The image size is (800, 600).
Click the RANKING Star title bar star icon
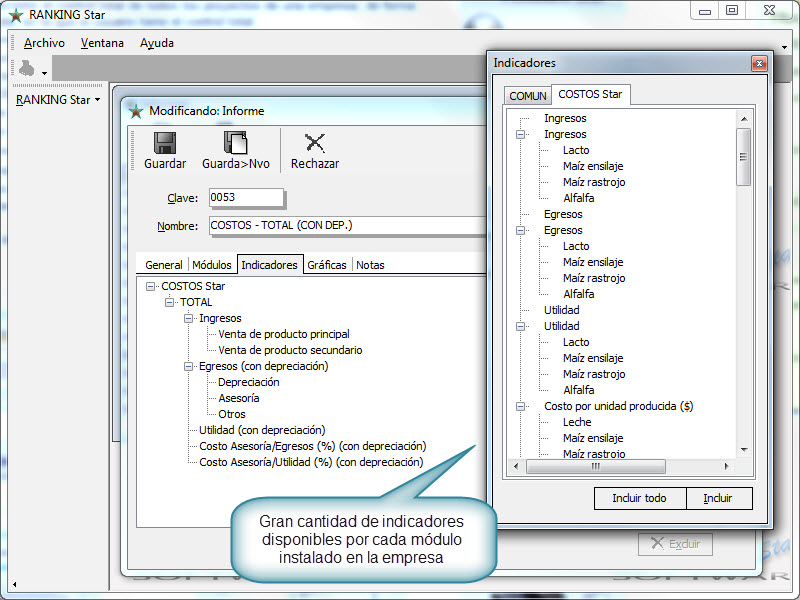pos(16,15)
